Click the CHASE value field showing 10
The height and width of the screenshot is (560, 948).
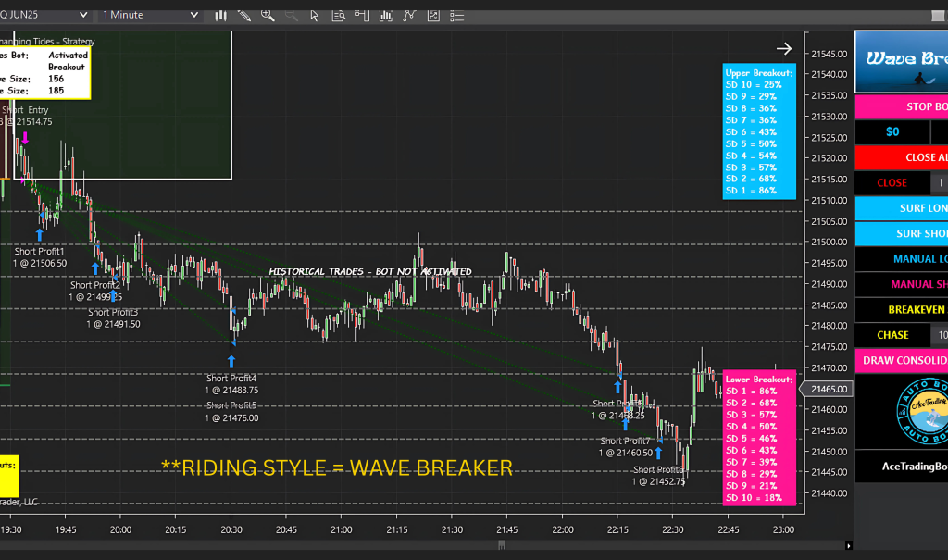tap(940, 335)
